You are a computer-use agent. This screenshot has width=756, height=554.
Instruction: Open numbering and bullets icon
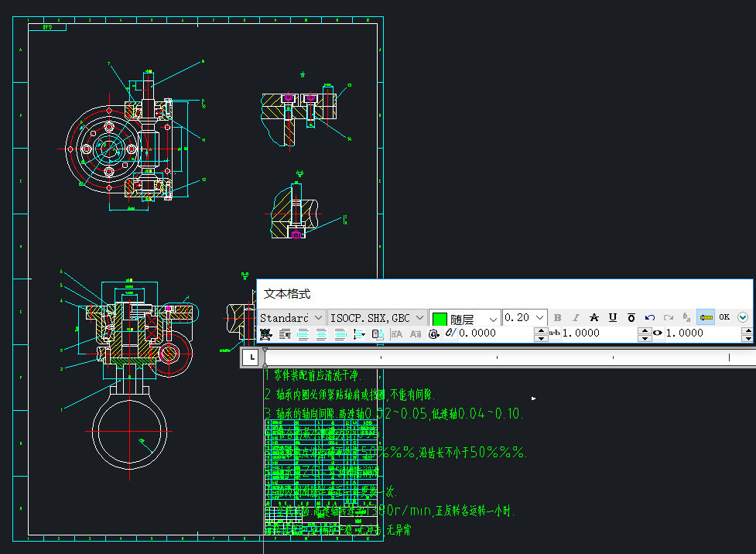(378, 334)
